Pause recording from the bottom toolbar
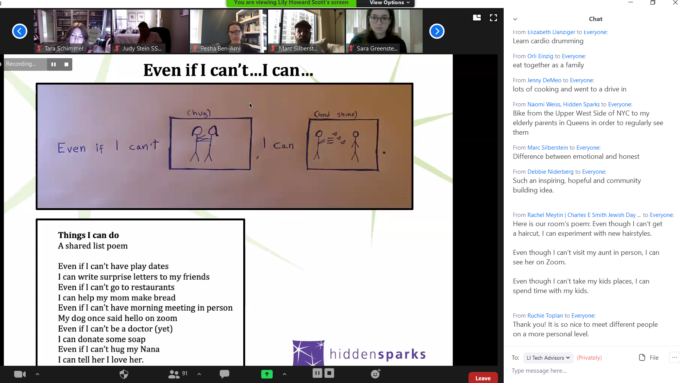This screenshot has width=680, height=383. coord(317,373)
